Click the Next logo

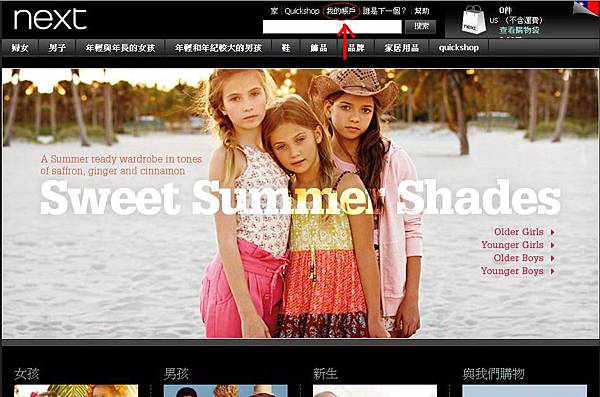pos(50,19)
